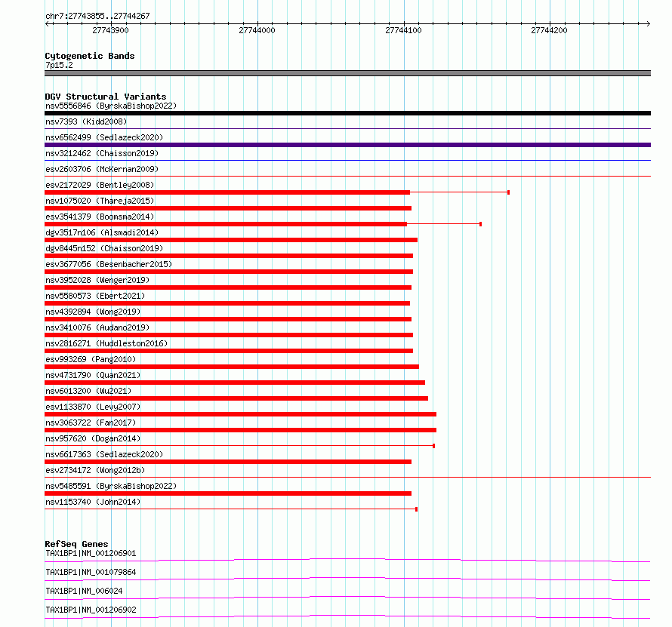Click the 27744200 ruler position label
The width and height of the screenshot is (672, 627).
tap(549, 30)
